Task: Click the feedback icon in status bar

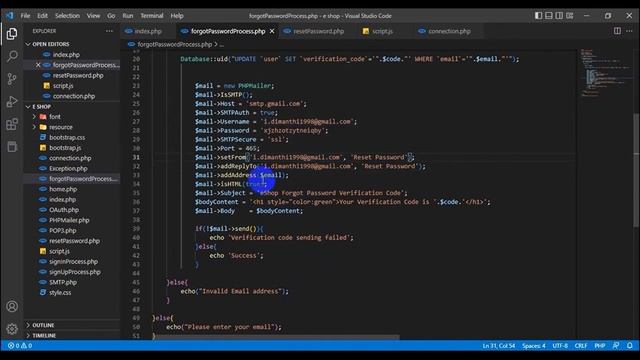Action: click(x=616, y=346)
